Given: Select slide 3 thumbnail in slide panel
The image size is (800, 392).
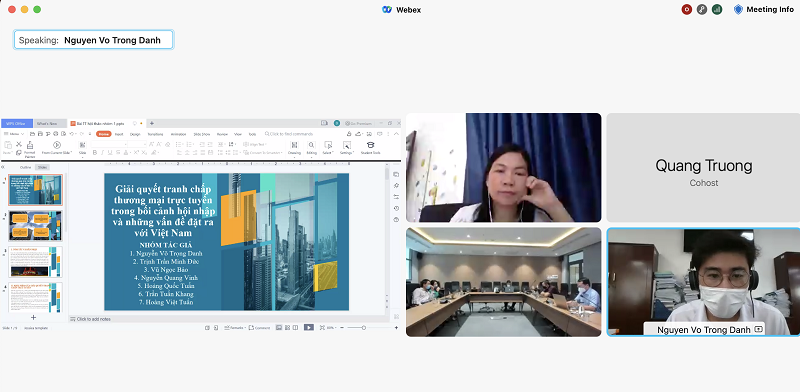Looking at the screenshot, I should [x=35, y=262].
